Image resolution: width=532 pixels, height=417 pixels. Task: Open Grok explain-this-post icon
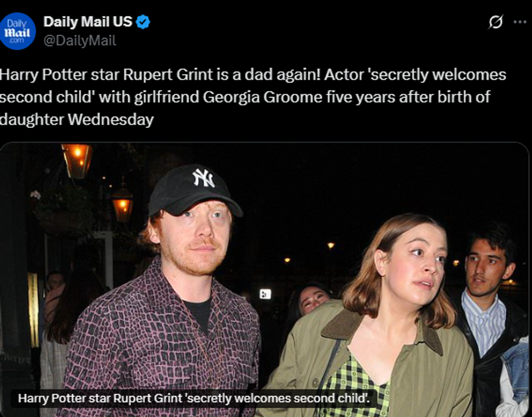click(x=496, y=22)
